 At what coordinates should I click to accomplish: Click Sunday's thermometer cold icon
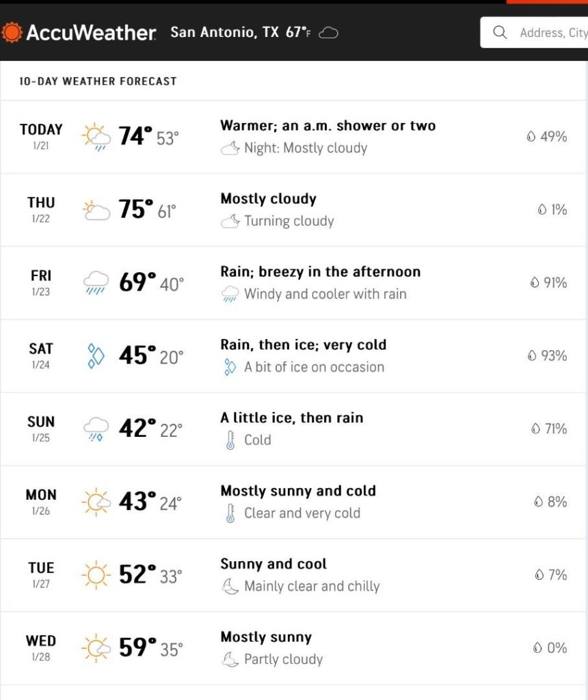[x=230, y=440]
